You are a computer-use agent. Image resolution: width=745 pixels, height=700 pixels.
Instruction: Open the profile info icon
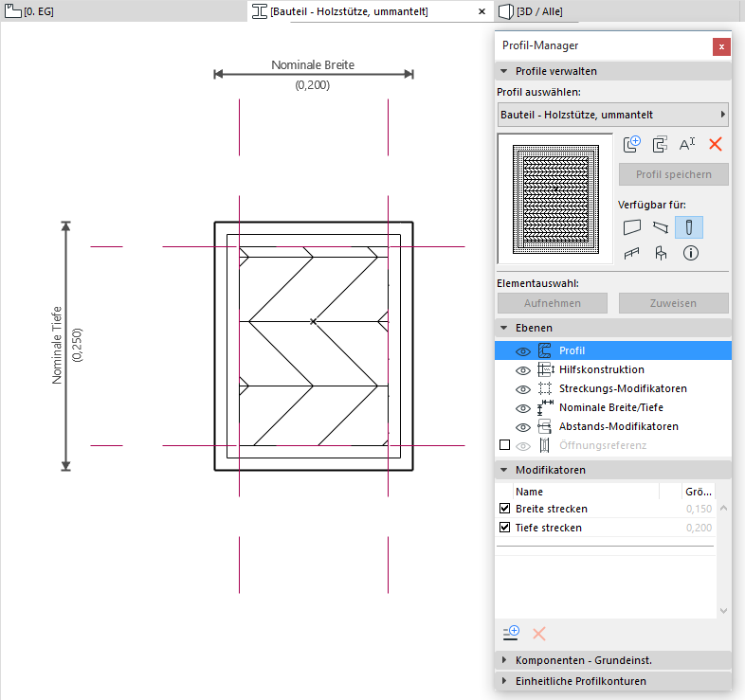tap(690, 254)
